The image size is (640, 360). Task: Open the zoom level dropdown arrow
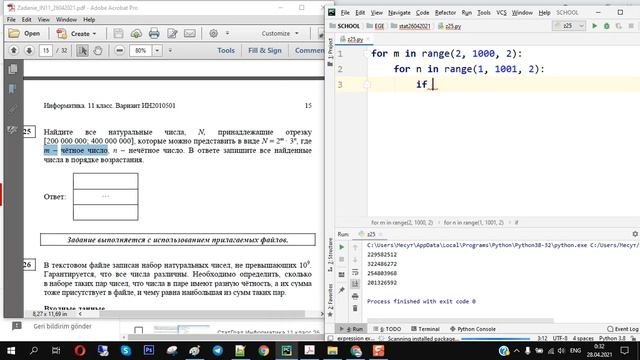point(157,51)
